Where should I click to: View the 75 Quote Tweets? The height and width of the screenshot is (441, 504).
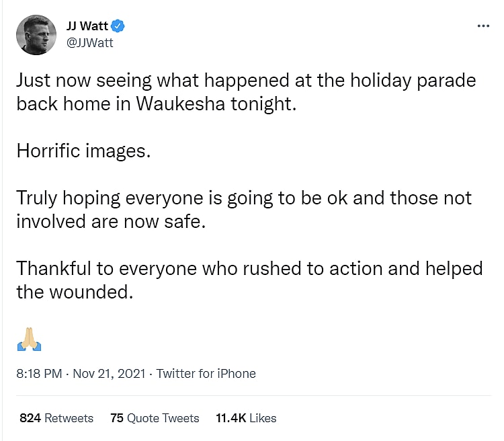(155, 418)
